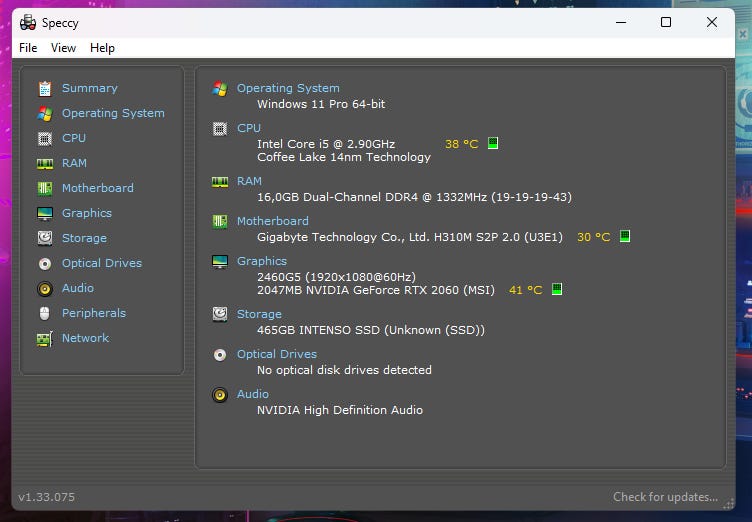Click the green temperature indicator beside motherboard 30 °C
The image size is (752, 522).
coord(624,236)
